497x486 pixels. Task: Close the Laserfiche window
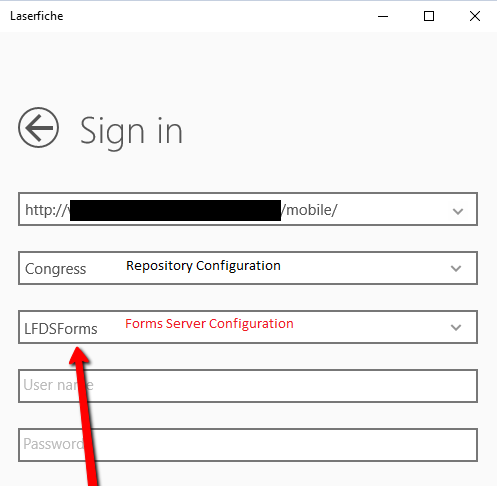[x=475, y=16]
